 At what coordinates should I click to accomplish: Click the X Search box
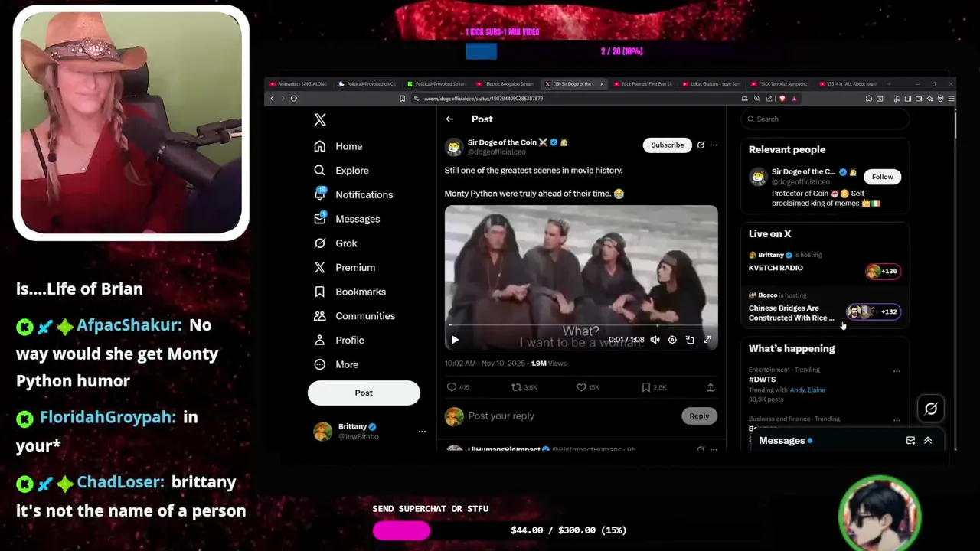click(825, 119)
